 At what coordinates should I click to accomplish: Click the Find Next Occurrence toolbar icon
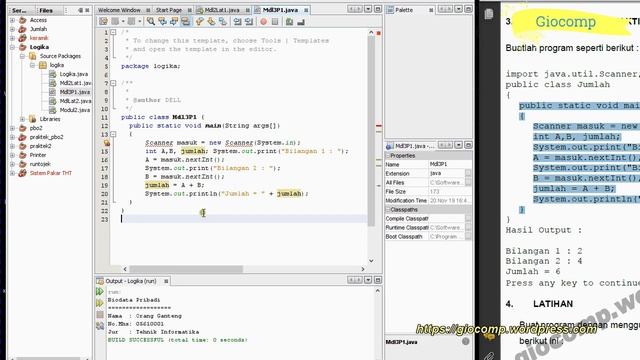click(173, 21)
